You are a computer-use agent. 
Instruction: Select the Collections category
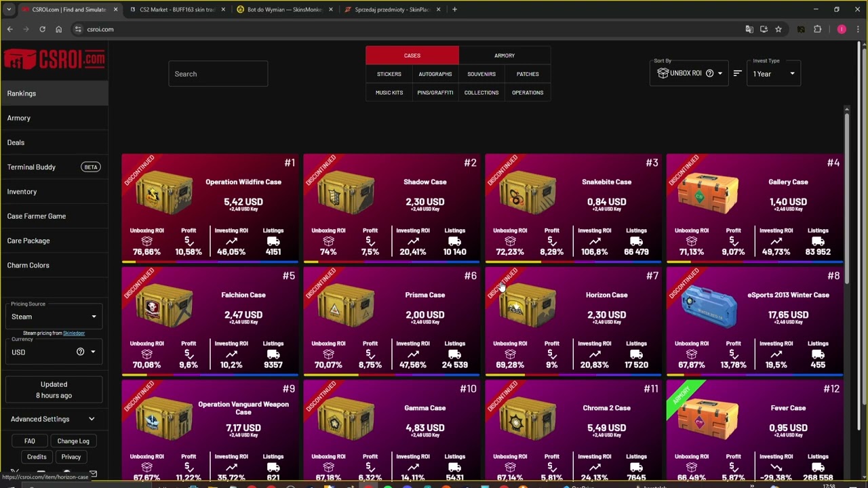click(481, 92)
